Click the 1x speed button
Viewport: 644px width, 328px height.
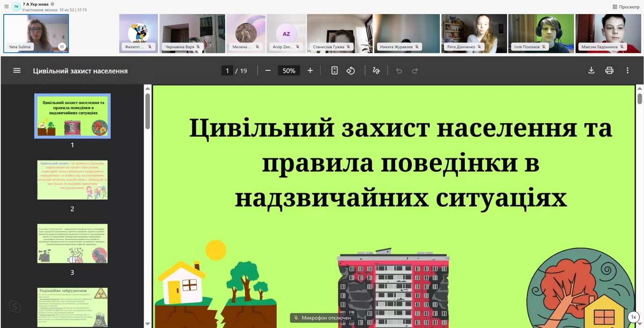click(x=633, y=317)
